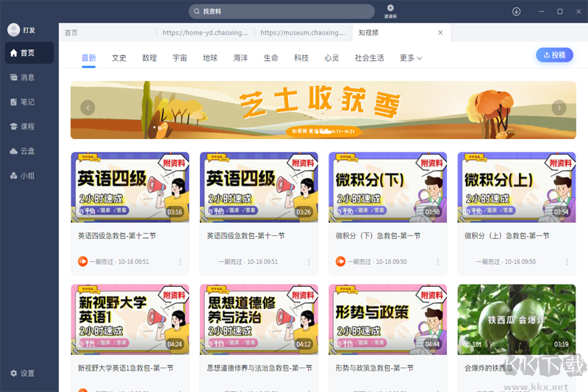The width and height of the screenshot is (588, 392).
Task: Play 形势与政策 video thumbnail
Action: [x=388, y=320]
